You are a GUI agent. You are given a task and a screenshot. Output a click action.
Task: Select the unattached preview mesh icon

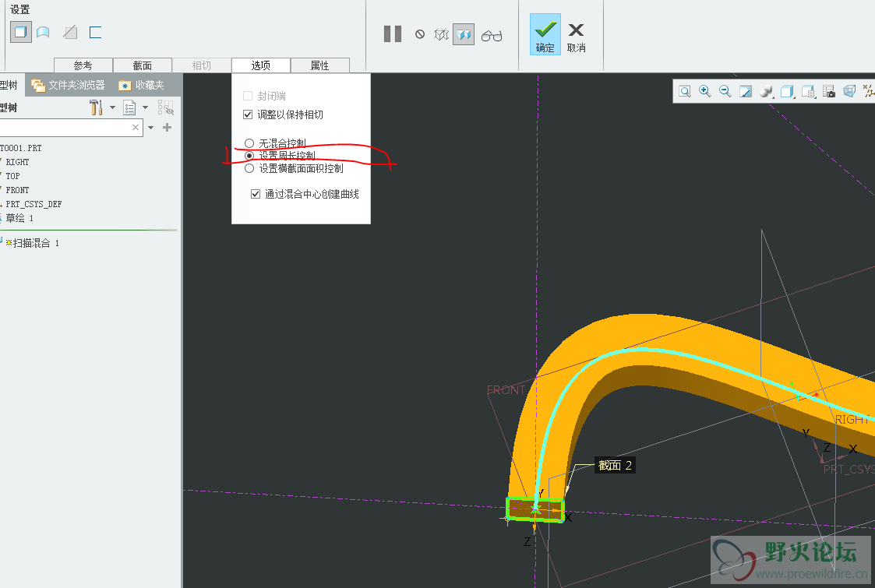tap(442, 34)
